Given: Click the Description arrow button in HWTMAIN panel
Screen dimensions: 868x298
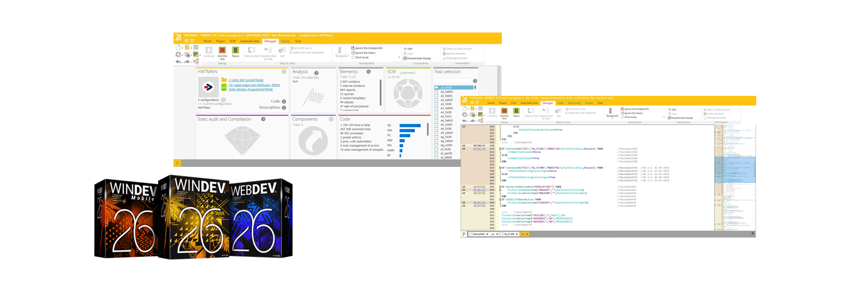Looking at the screenshot, I should (x=284, y=107).
